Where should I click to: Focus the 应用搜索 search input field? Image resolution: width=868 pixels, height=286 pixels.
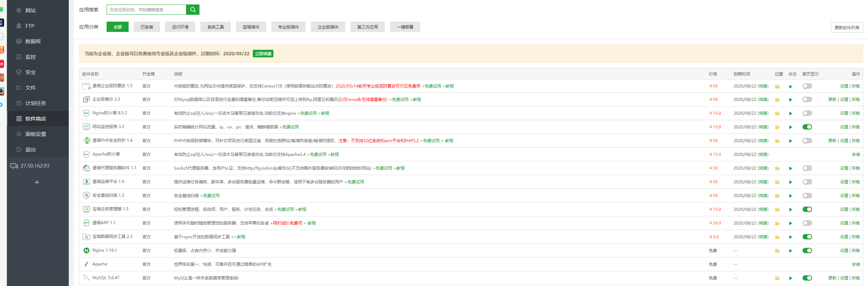[x=147, y=10]
